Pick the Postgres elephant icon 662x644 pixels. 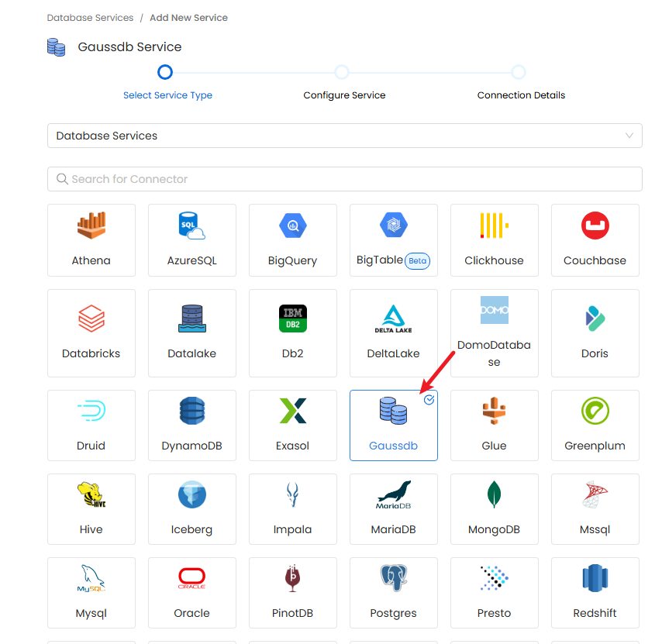tap(394, 578)
